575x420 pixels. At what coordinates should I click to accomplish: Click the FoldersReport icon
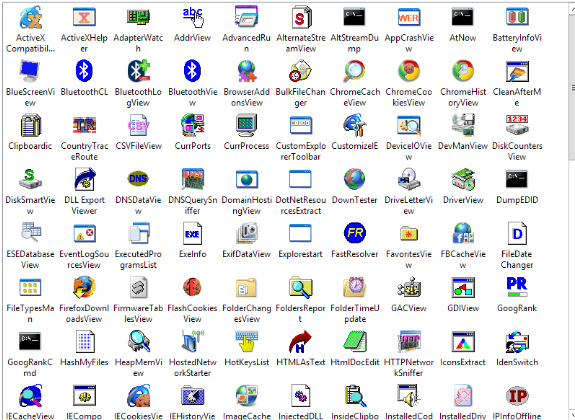(300, 287)
